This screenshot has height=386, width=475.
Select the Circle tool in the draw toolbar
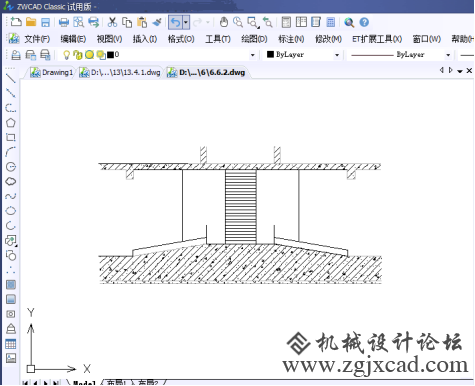(x=11, y=166)
